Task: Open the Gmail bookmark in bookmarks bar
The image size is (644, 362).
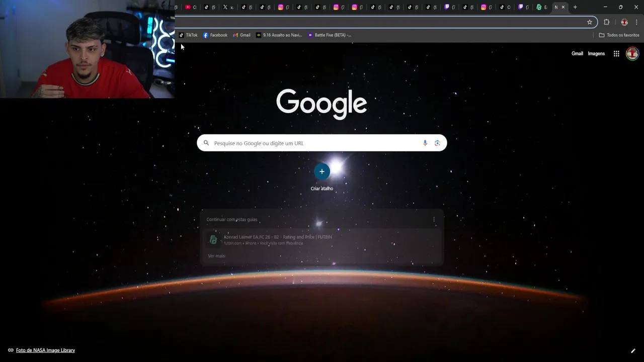Action: coord(242,35)
